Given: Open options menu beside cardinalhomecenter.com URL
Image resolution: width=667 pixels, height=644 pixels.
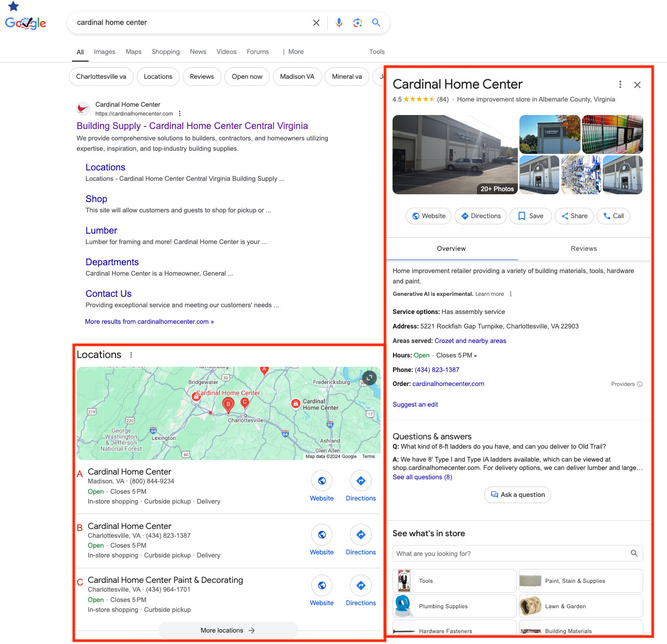Looking at the screenshot, I should pos(180,113).
